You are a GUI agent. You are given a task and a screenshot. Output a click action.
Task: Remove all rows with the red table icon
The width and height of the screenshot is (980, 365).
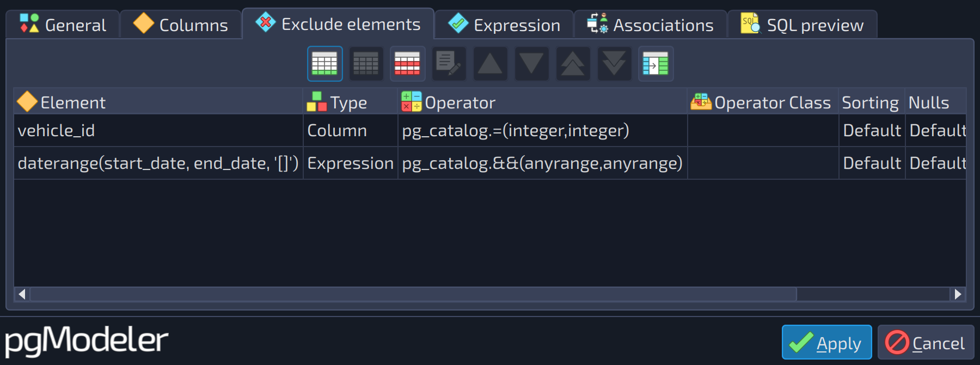coord(407,64)
